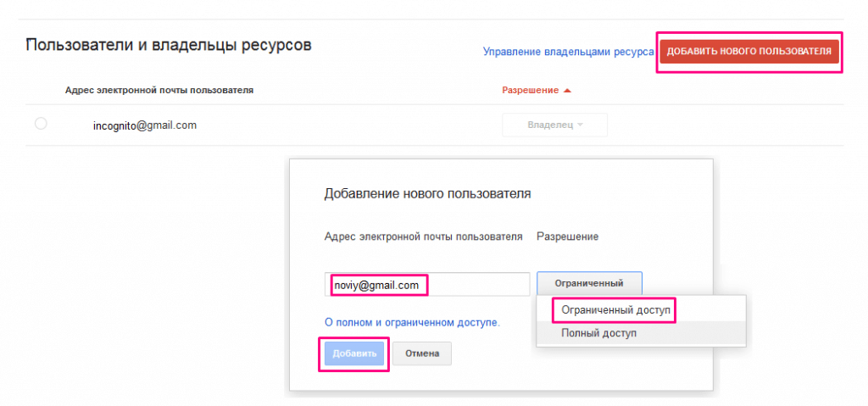Click the Разрешение label inside the dialog
This screenshot has width=868, height=406.
tap(567, 236)
